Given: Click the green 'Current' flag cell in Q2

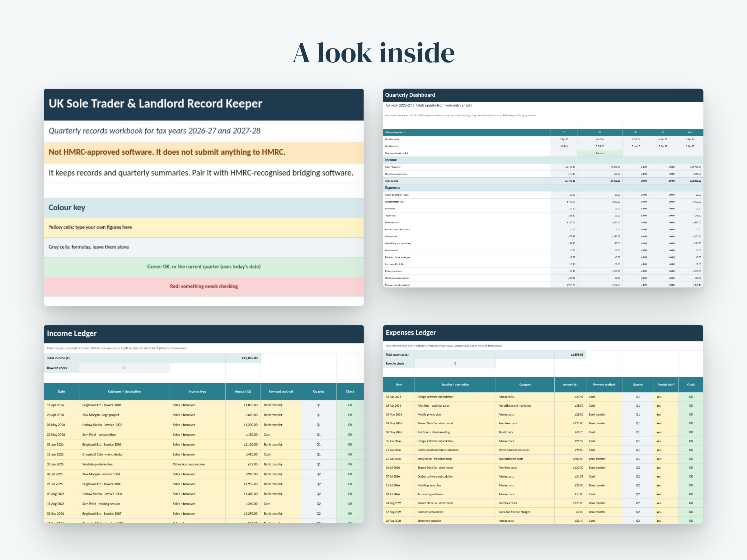Looking at the screenshot, I should click(x=600, y=153).
